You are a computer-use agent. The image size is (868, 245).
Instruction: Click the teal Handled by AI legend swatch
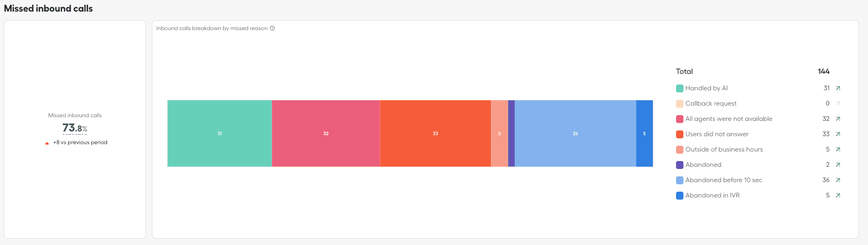pyautogui.click(x=680, y=88)
